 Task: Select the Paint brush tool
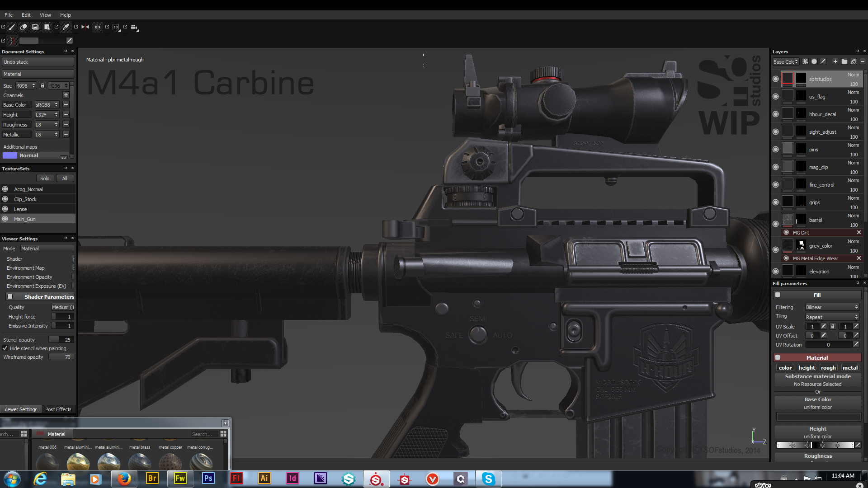(12, 27)
